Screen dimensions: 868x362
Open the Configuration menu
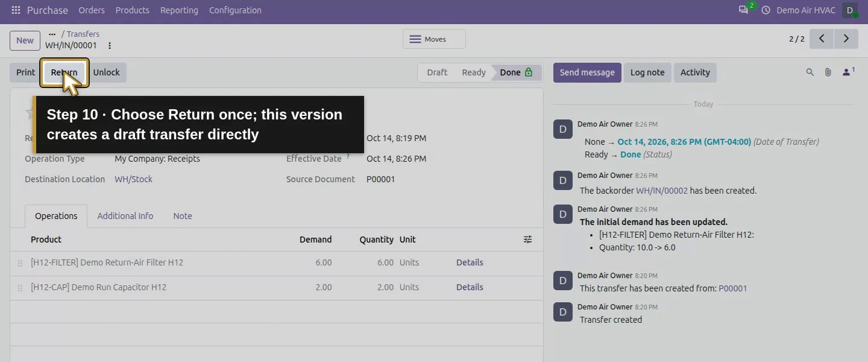(235, 10)
